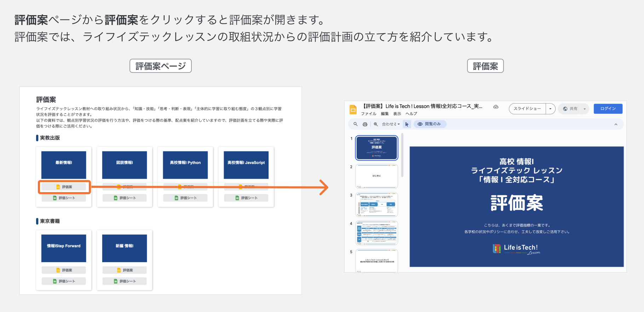Open 評価案 for 新編 情報I
The image size is (644, 312).
coord(125,270)
